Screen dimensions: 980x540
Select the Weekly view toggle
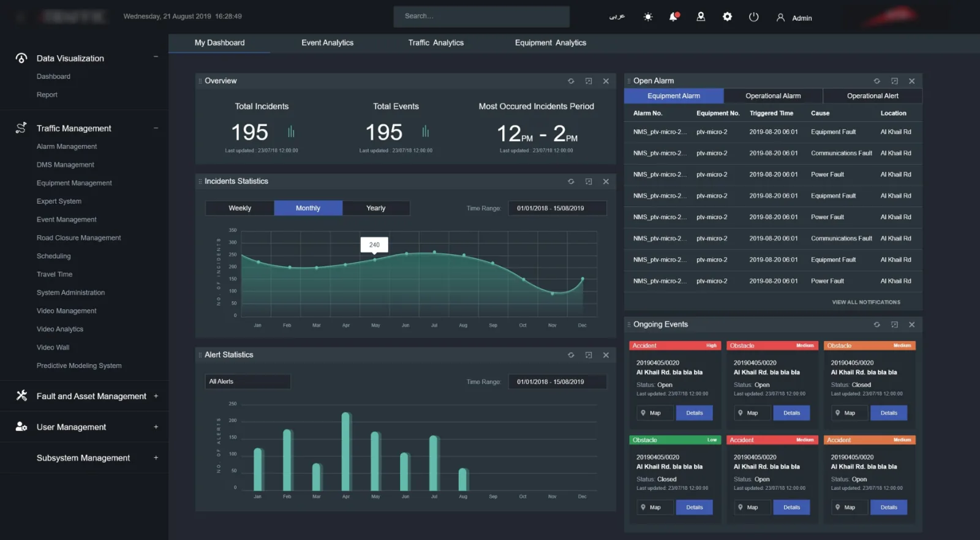239,208
